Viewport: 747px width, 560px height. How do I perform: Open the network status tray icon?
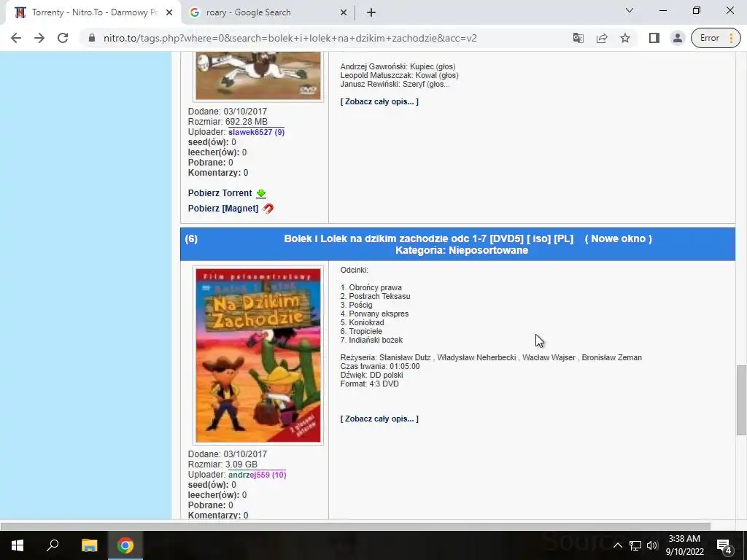tap(635, 545)
